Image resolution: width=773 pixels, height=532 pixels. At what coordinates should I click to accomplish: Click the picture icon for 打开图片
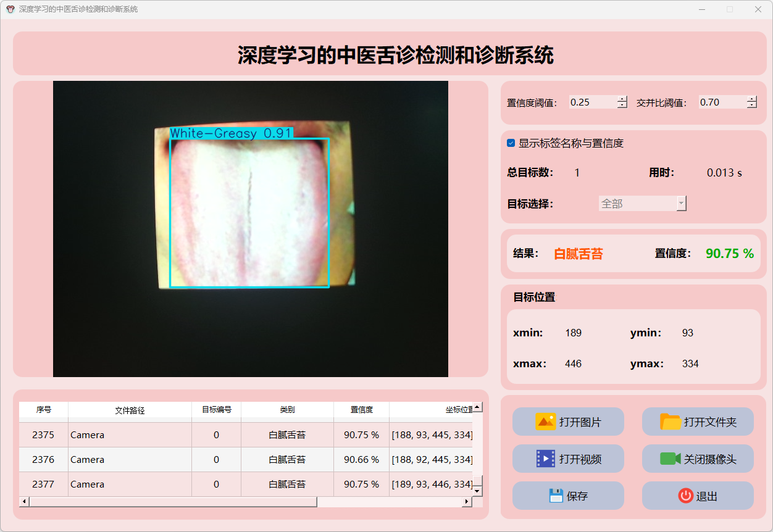coord(546,422)
